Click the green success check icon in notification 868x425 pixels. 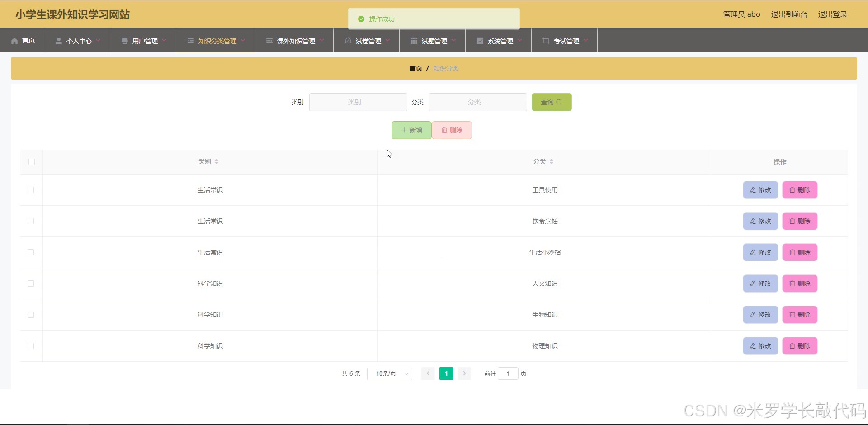pyautogui.click(x=361, y=19)
